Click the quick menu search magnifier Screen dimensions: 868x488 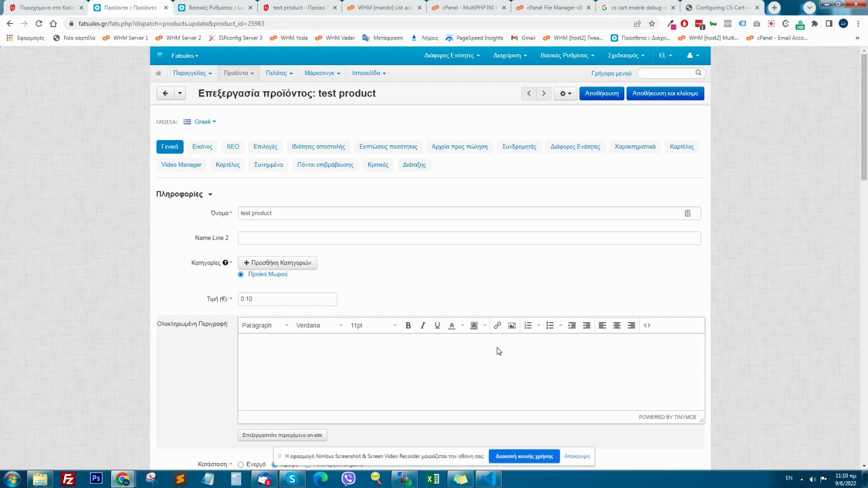click(x=698, y=73)
